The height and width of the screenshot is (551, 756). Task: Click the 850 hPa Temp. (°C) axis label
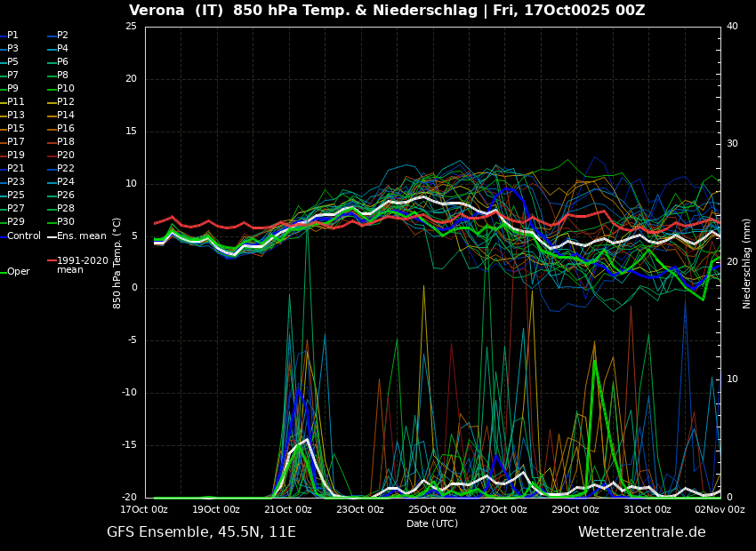point(117,263)
